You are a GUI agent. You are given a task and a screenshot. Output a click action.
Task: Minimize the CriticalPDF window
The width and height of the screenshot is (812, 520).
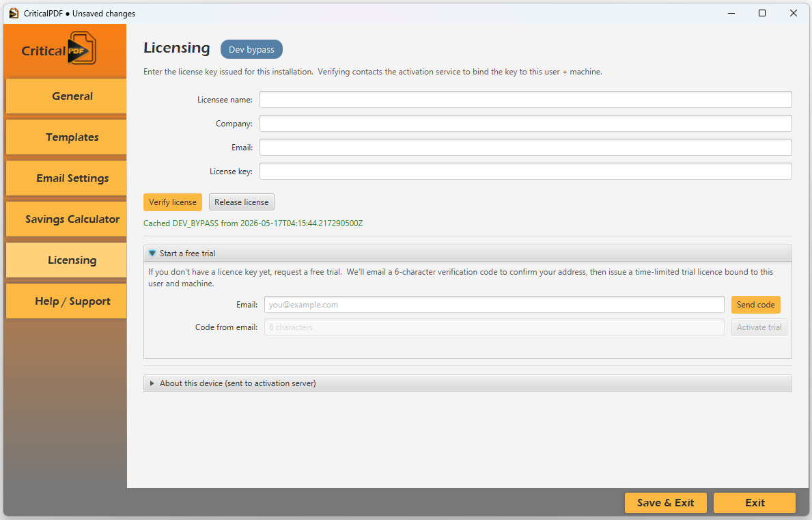click(731, 14)
